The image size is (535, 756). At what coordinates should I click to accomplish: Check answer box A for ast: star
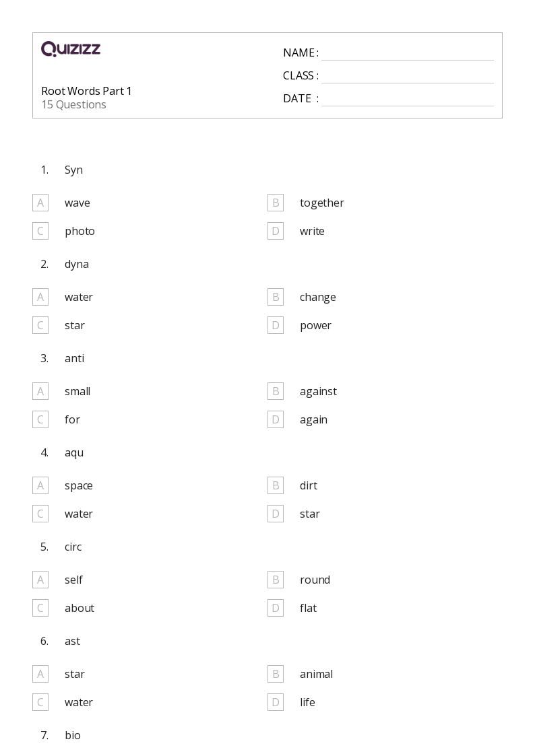(40, 674)
